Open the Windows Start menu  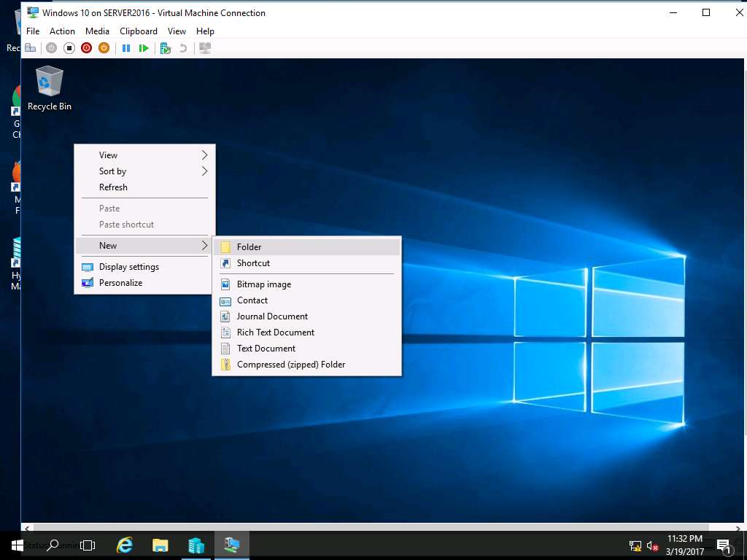click(18, 545)
